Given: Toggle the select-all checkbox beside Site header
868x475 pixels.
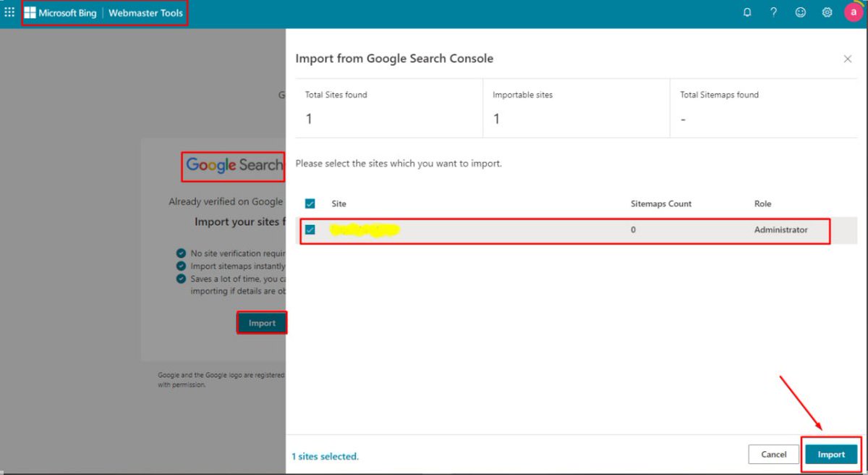Looking at the screenshot, I should pyautogui.click(x=310, y=204).
